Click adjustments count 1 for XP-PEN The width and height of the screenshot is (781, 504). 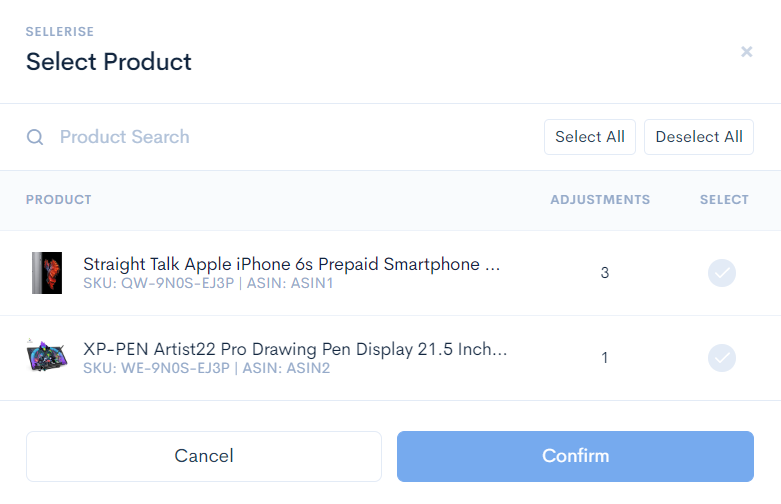click(x=605, y=358)
